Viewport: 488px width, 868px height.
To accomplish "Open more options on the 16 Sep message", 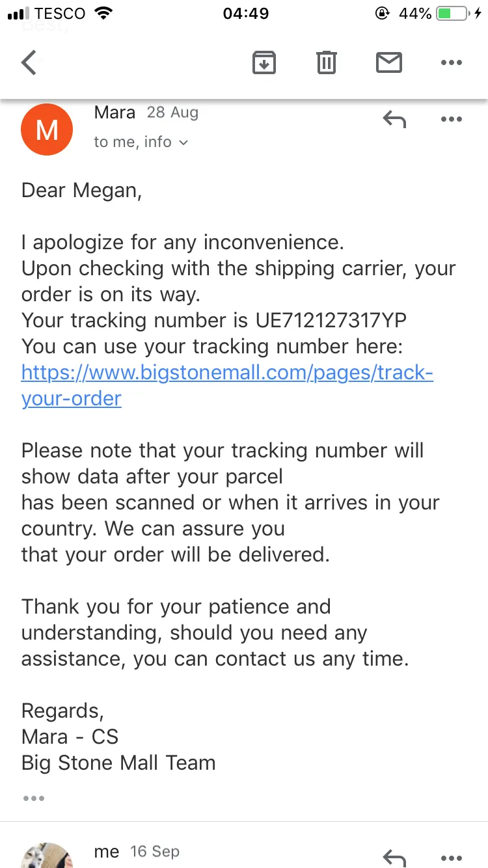I will [x=451, y=859].
